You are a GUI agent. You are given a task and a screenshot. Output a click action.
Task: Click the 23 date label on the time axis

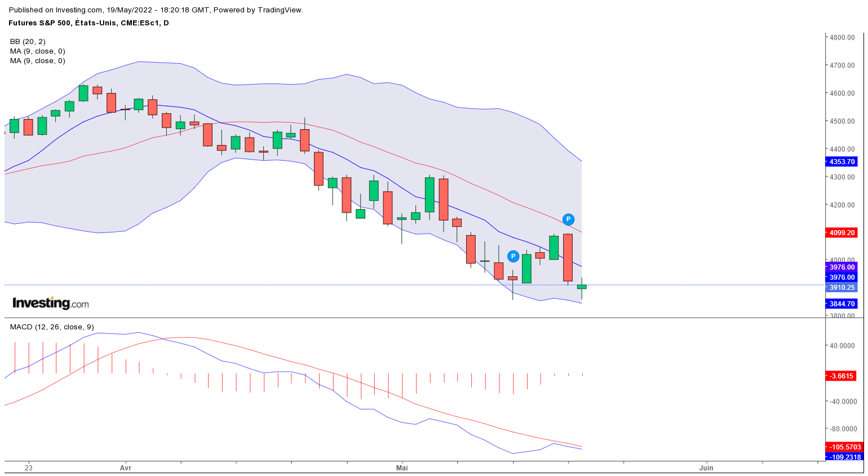(x=29, y=468)
